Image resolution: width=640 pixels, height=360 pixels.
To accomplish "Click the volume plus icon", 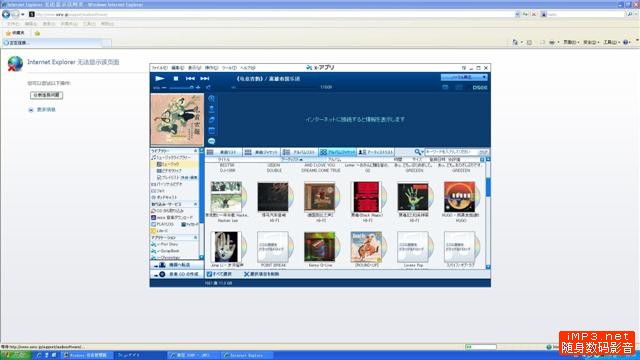I will pyautogui.click(x=198, y=87).
